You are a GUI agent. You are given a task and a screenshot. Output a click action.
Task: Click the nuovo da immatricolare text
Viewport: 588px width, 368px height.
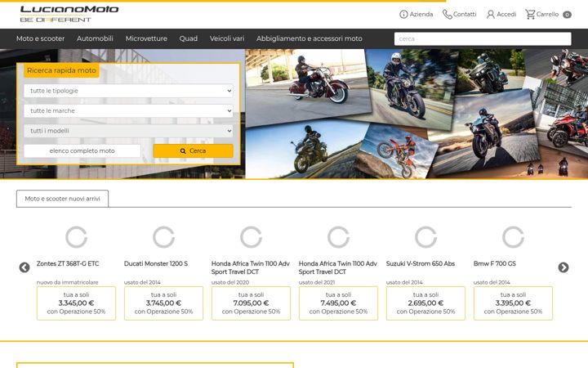(x=68, y=282)
